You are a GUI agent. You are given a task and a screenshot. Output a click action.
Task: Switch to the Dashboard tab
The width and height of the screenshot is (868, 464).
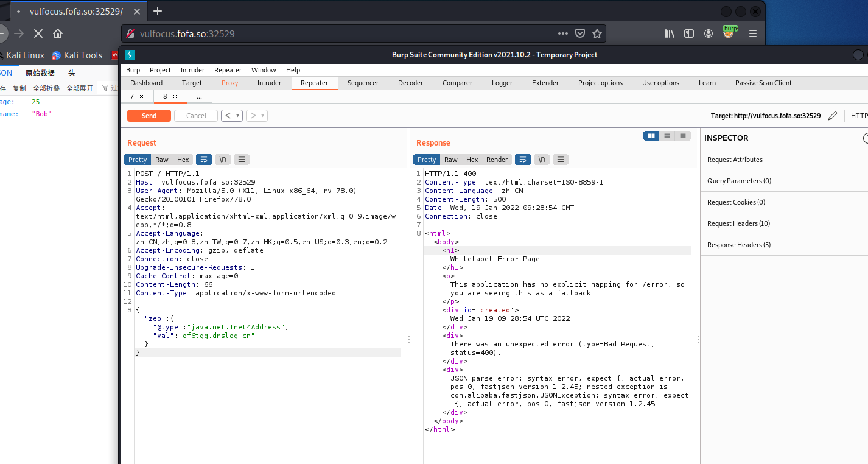(147, 83)
